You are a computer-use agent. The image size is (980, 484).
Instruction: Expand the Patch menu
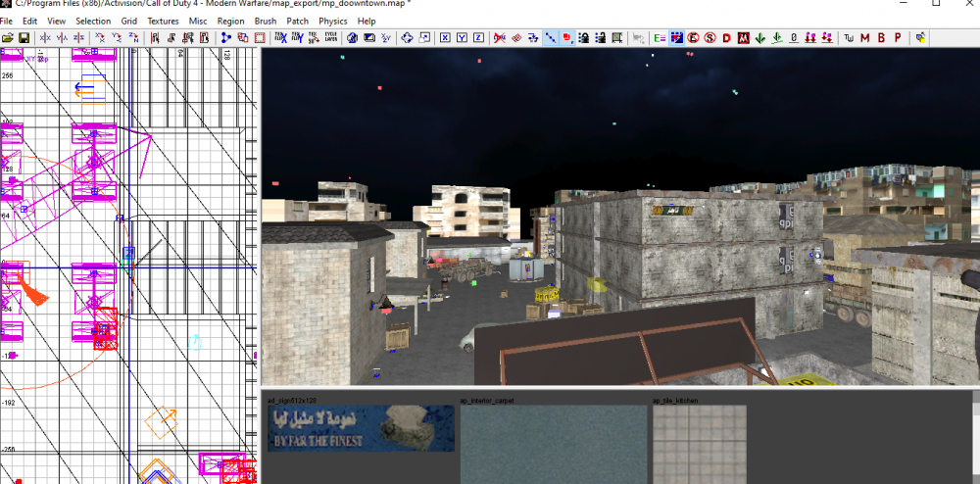(x=297, y=21)
